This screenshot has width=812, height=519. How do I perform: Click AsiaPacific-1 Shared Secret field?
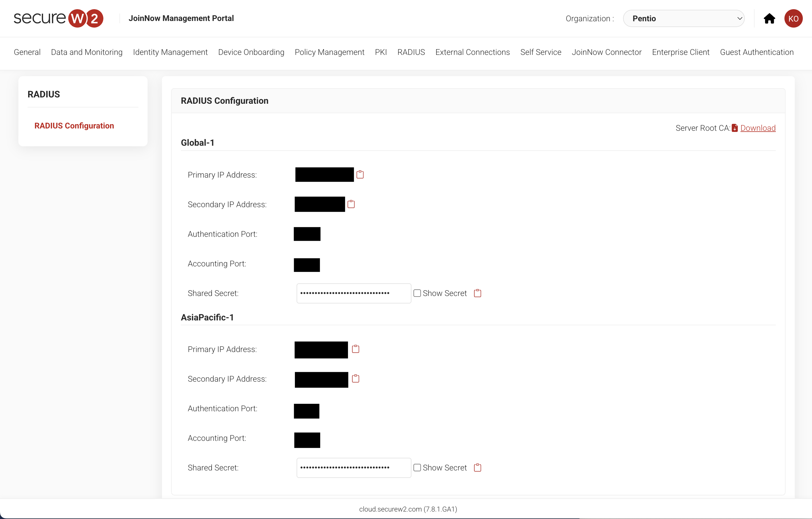(354, 468)
